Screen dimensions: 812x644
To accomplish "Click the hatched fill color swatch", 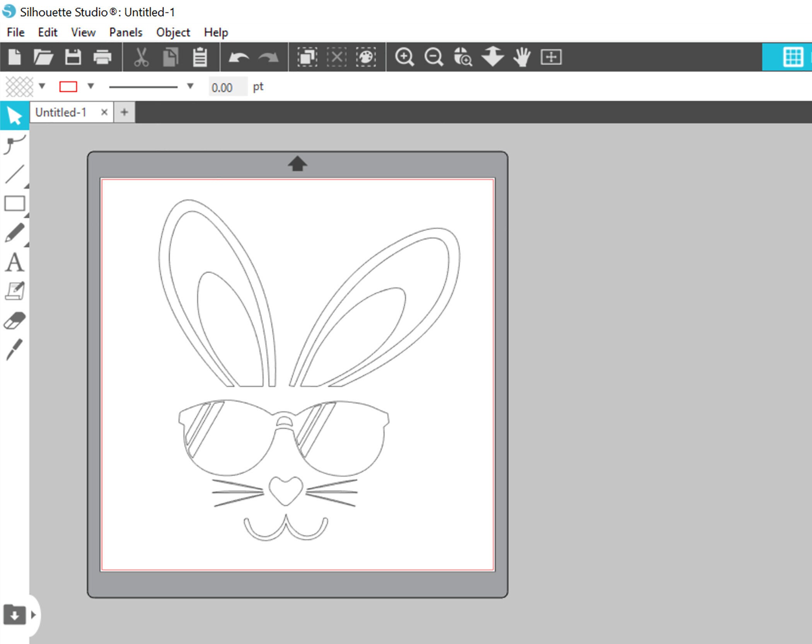I will [x=19, y=87].
